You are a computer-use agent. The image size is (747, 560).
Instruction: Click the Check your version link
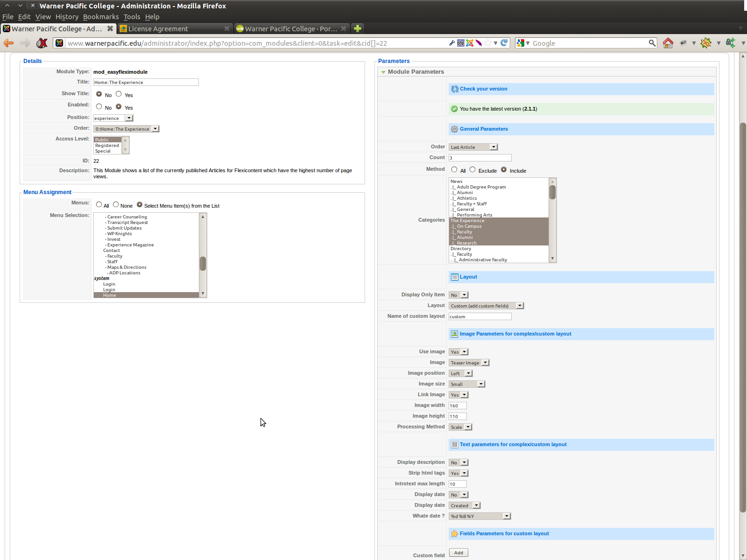click(x=483, y=89)
